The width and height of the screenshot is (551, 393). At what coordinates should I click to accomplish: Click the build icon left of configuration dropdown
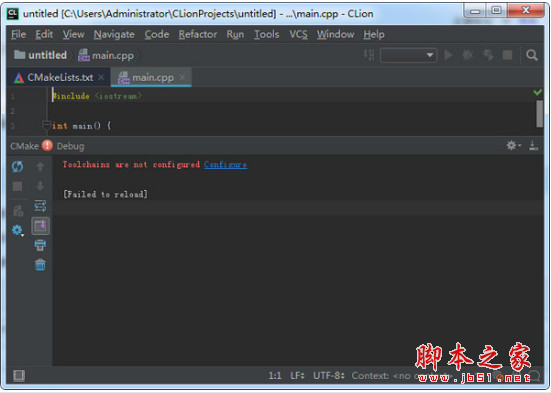coord(369,55)
